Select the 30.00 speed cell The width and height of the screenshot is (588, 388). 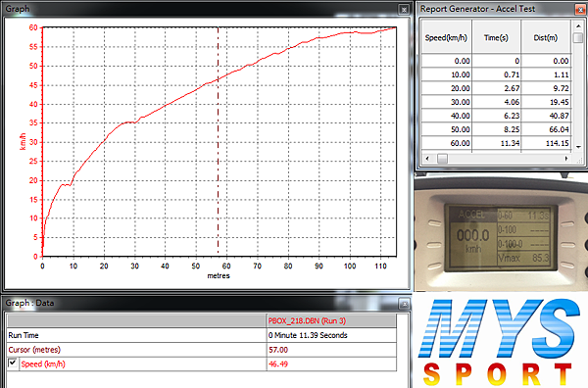coord(446,102)
